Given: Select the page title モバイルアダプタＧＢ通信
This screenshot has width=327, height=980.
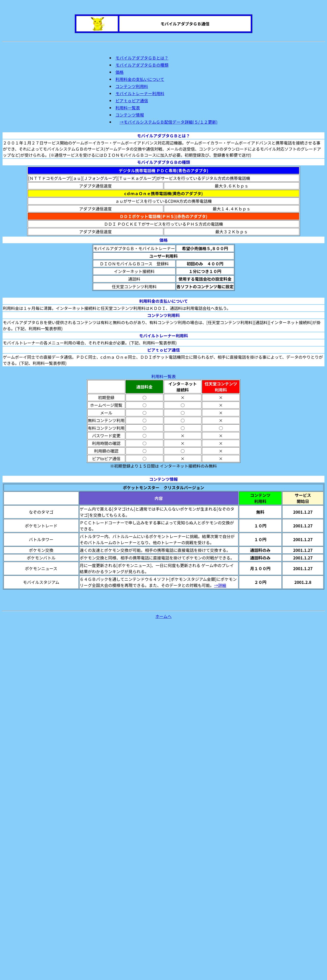Looking at the screenshot, I should [x=185, y=24].
